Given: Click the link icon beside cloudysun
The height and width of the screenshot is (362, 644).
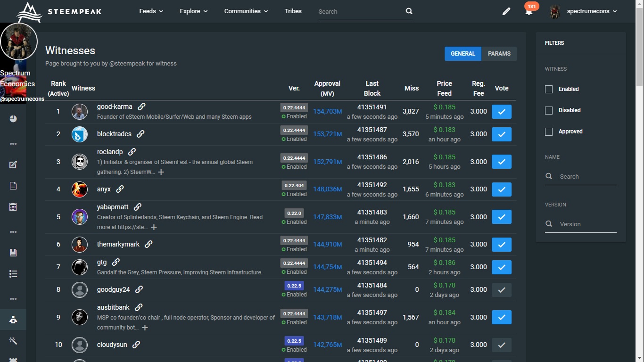Looking at the screenshot, I should [136, 345].
